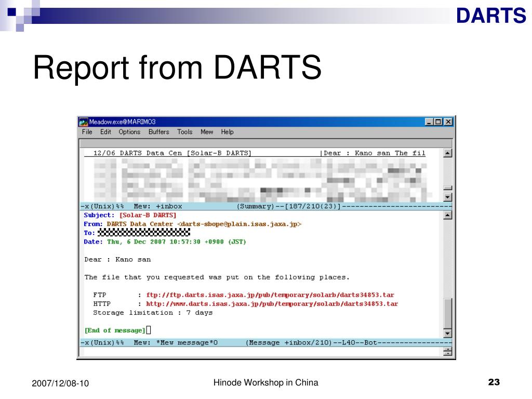Click 'The file that you requested' sentence
Image resolution: width=532 pixels, height=399 pixels.
tap(217, 277)
